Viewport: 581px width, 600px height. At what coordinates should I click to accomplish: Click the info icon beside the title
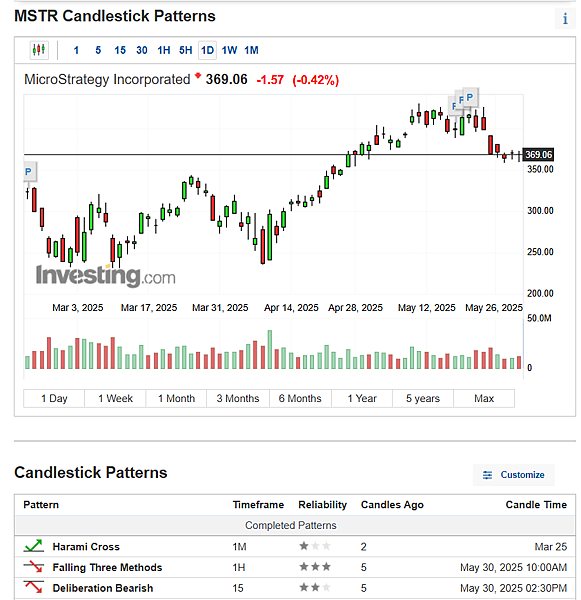tap(565, 18)
